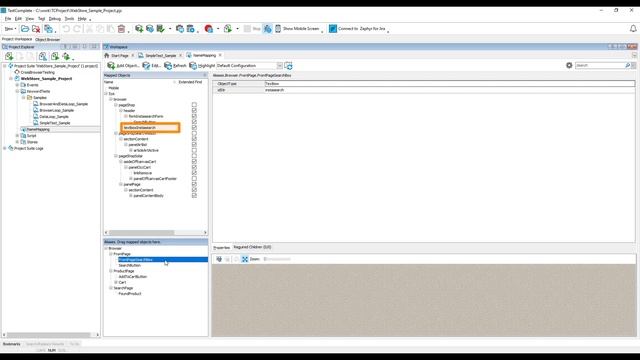Image resolution: width=640 pixels, height=360 pixels.
Task: Click the trash can Delete icon
Action: point(121,29)
